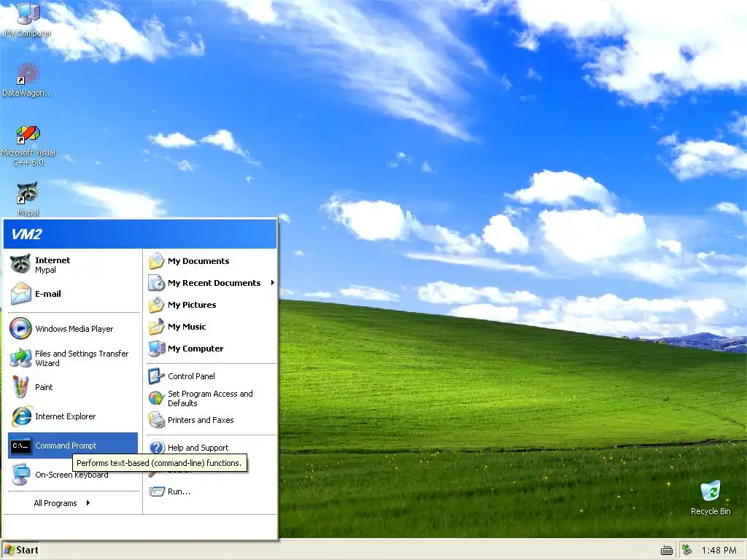Screen dimensions: 747x560
Task: Launch Paint from the Start menu
Action: 73,387
